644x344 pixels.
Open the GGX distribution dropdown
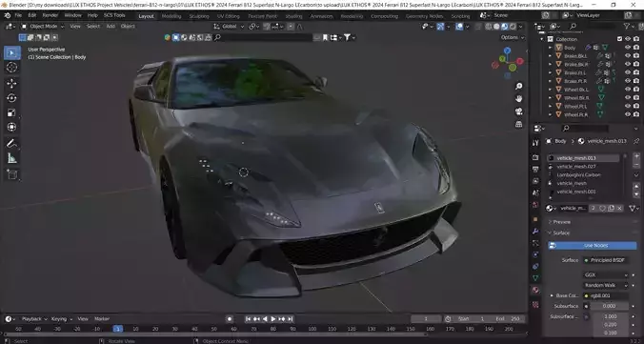606,275
